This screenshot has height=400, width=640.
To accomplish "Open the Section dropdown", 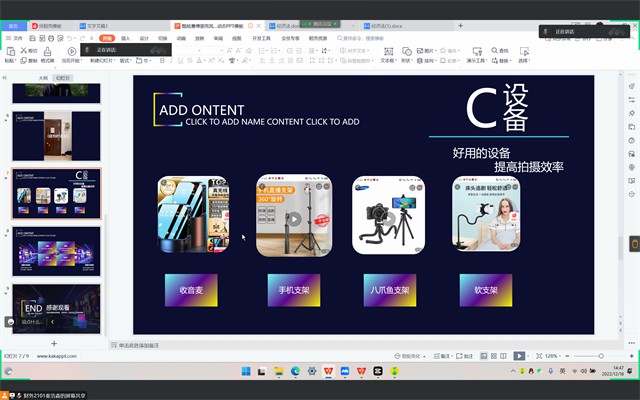I will click(143, 60).
